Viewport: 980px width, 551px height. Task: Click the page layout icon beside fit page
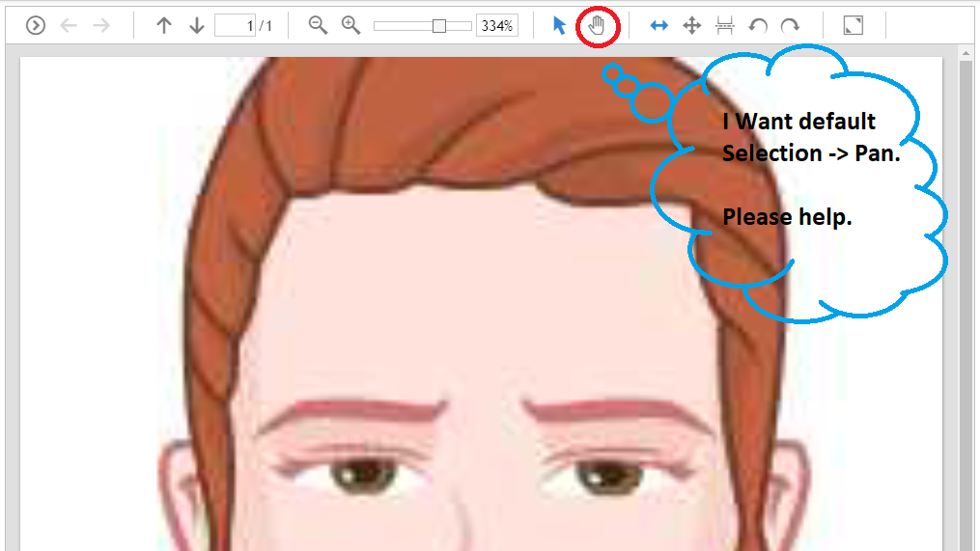point(725,26)
